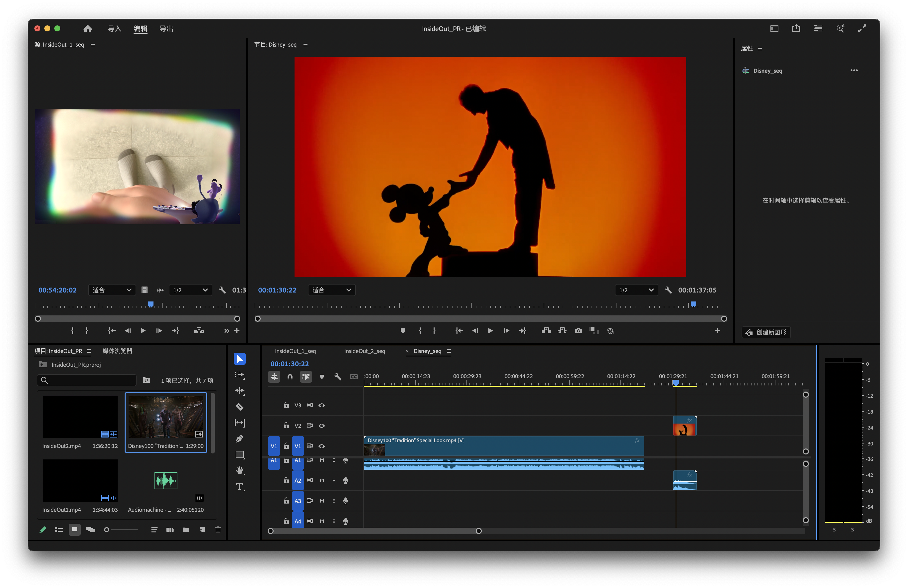Hide track V3 output eye

click(x=322, y=405)
